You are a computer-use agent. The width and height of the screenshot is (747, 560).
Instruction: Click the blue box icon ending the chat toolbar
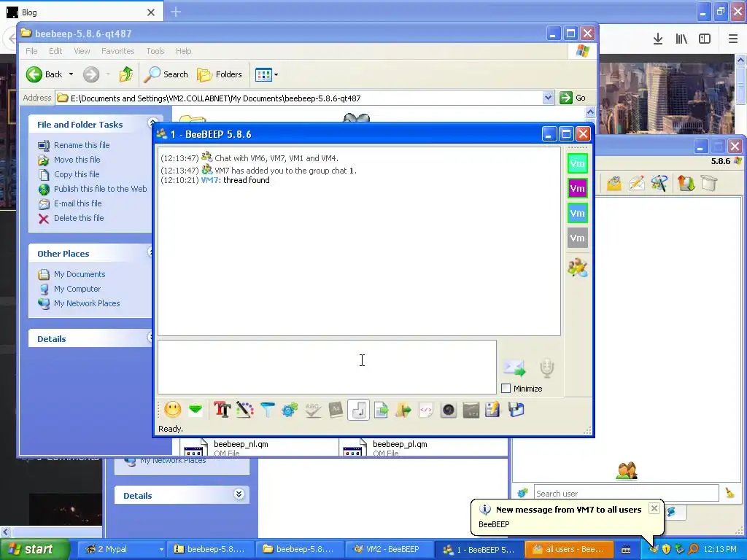516,410
